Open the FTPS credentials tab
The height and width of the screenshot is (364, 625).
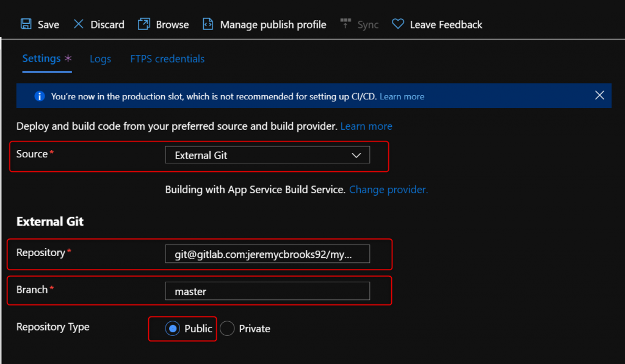[167, 59]
